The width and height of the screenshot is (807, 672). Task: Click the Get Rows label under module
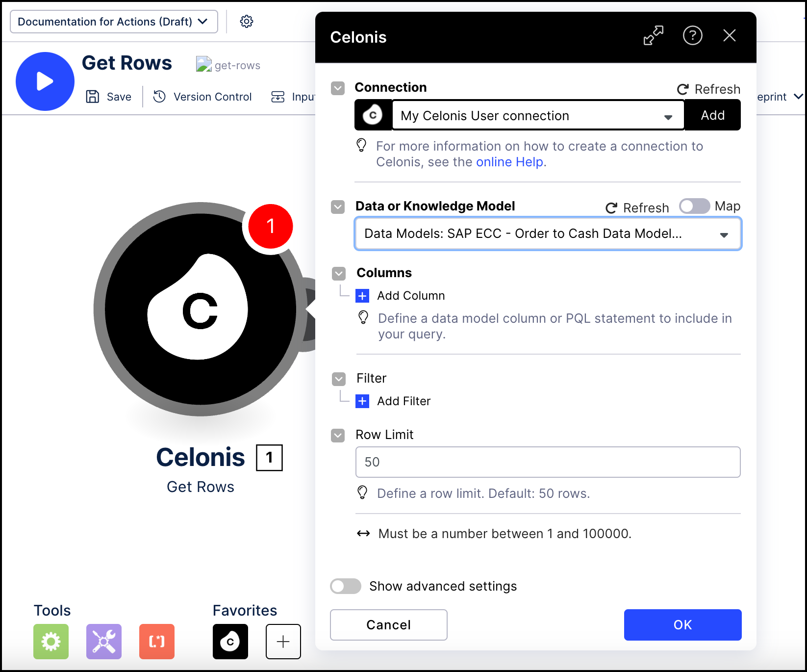click(201, 487)
